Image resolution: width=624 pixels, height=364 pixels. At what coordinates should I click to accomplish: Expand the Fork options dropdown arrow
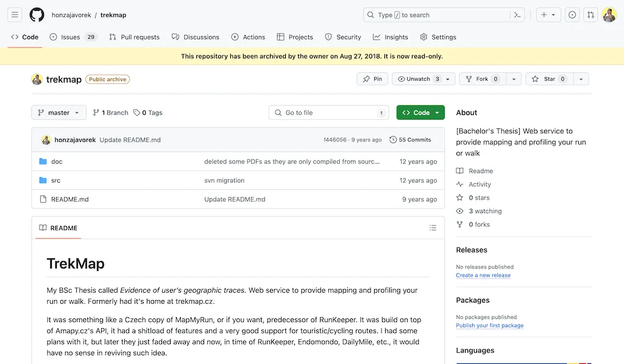[514, 79]
